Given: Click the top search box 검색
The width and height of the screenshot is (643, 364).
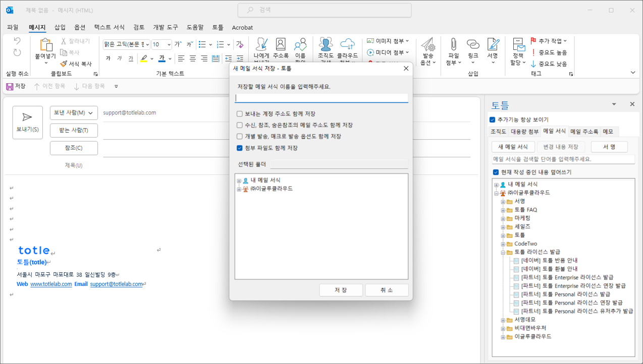Looking at the screenshot, I should [x=325, y=10].
